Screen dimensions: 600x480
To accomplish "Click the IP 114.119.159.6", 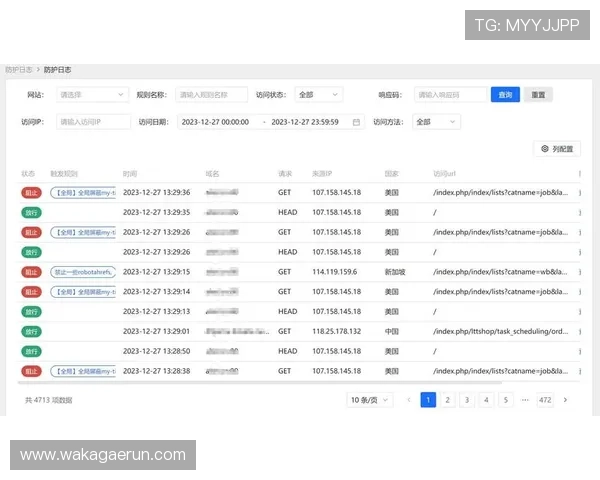I will tap(334, 272).
